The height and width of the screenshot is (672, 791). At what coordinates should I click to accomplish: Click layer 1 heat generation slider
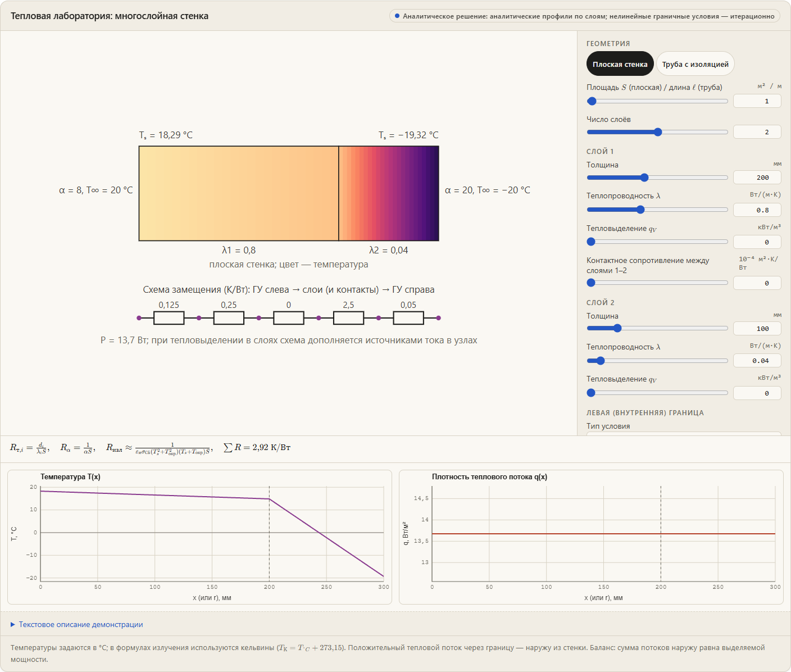[657, 242]
